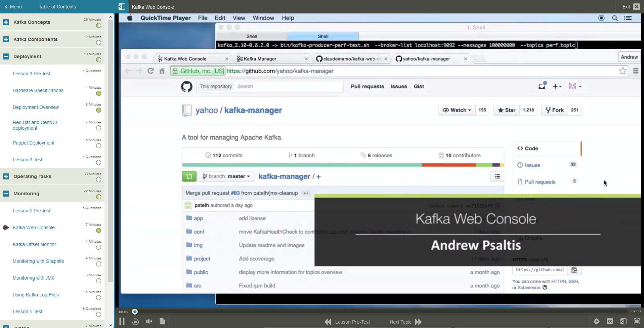Expand the Kafka Concepts section
Viewport: 644px width, 328px height.
6,22
